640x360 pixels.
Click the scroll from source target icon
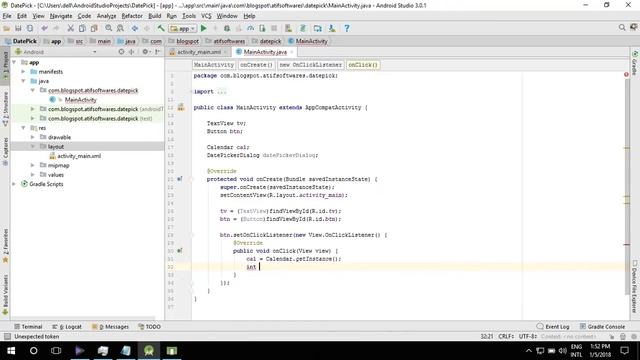coord(121,52)
